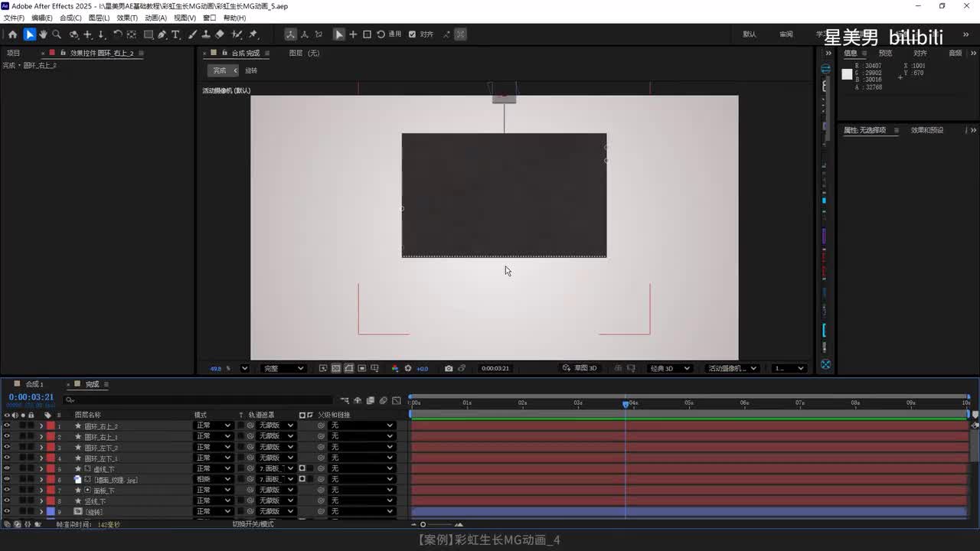Select the Brush tool
The height and width of the screenshot is (551, 980).
coord(192,34)
